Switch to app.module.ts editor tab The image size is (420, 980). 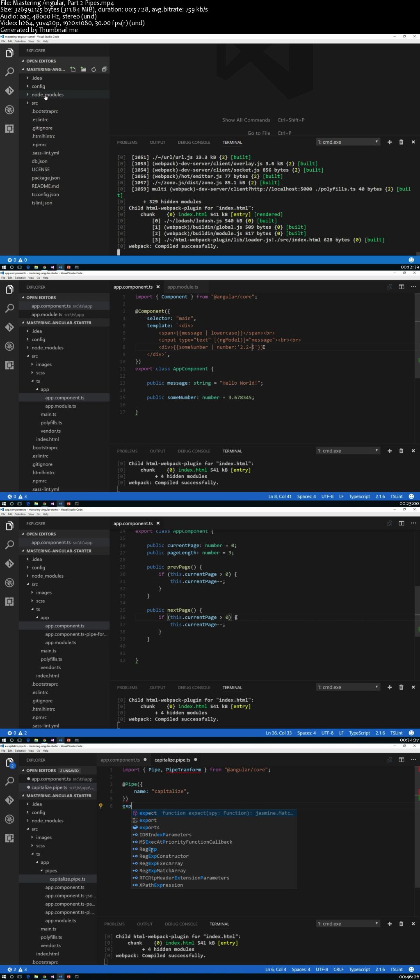(183, 287)
